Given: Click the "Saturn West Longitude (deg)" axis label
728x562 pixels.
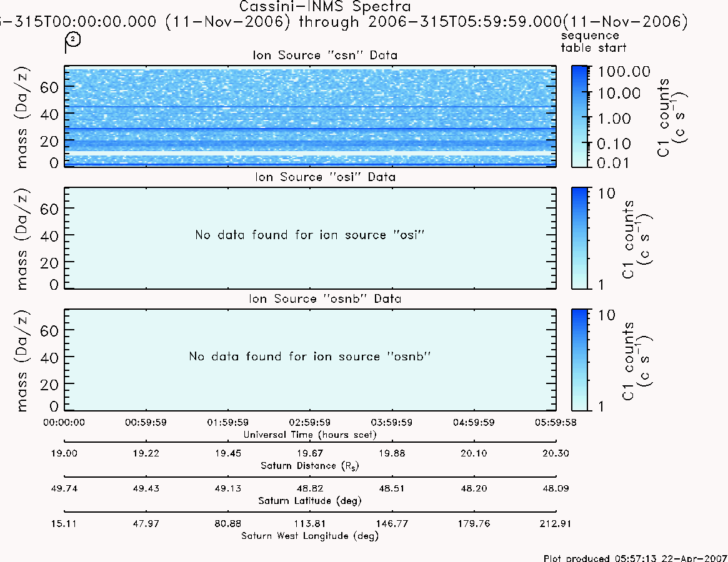Looking at the screenshot, I should 310,536.
